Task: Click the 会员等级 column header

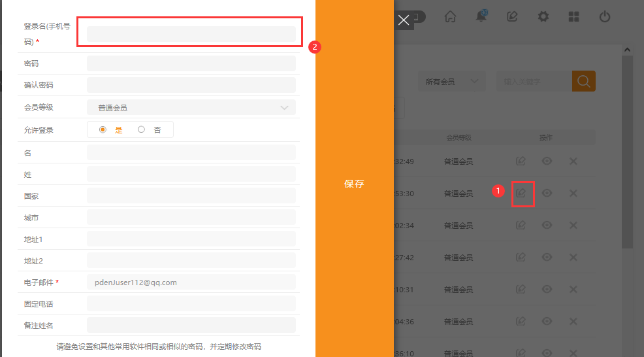Action: [x=459, y=137]
